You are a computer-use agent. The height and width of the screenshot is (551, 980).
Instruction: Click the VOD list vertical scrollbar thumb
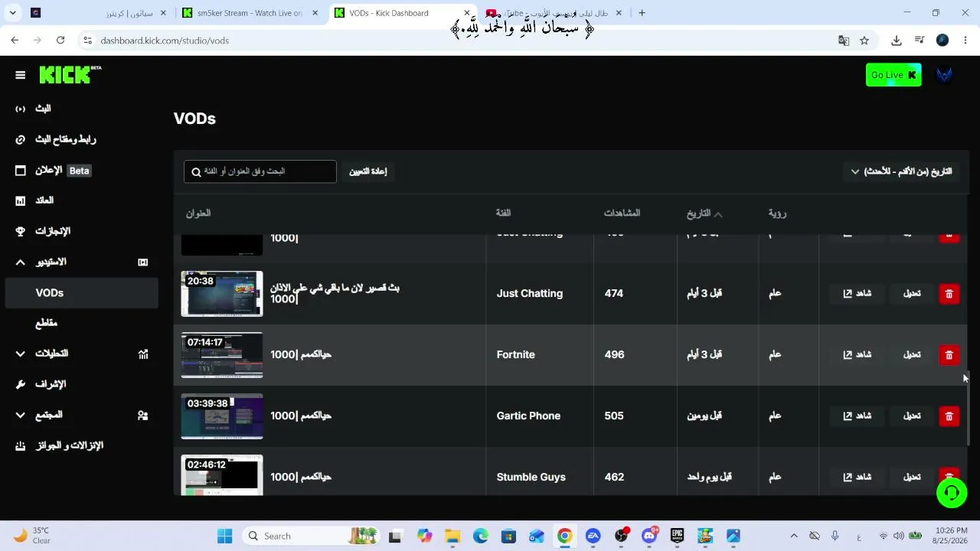[x=967, y=408]
